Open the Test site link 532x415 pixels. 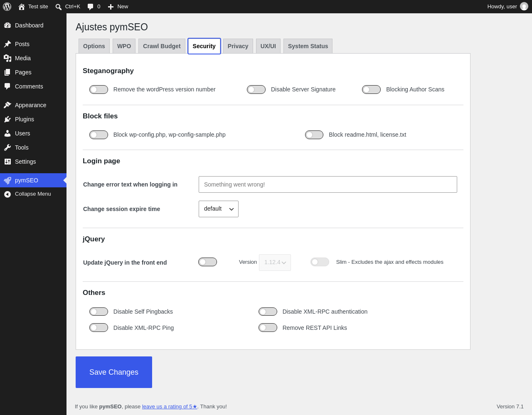click(x=33, y=7)
